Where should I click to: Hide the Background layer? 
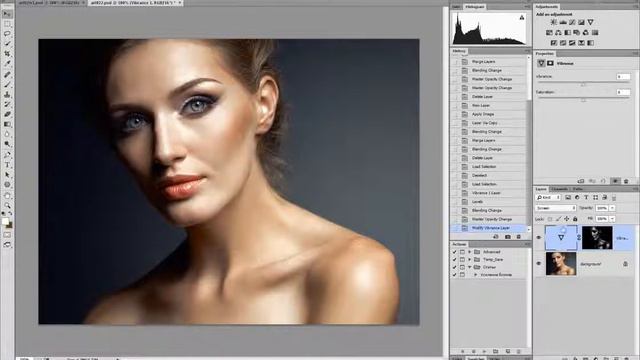pyautogui.click(x=538, y=264)
